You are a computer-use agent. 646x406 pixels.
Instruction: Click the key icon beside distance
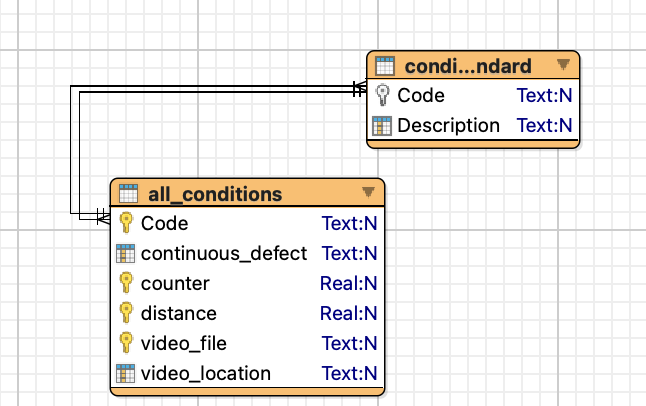pyautogui.click(x=126, y=313)
